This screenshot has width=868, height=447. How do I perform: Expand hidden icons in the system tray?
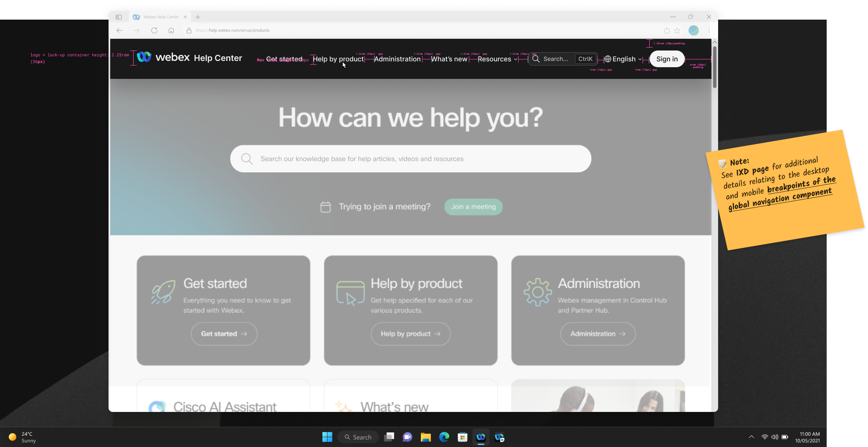[752, 437]
